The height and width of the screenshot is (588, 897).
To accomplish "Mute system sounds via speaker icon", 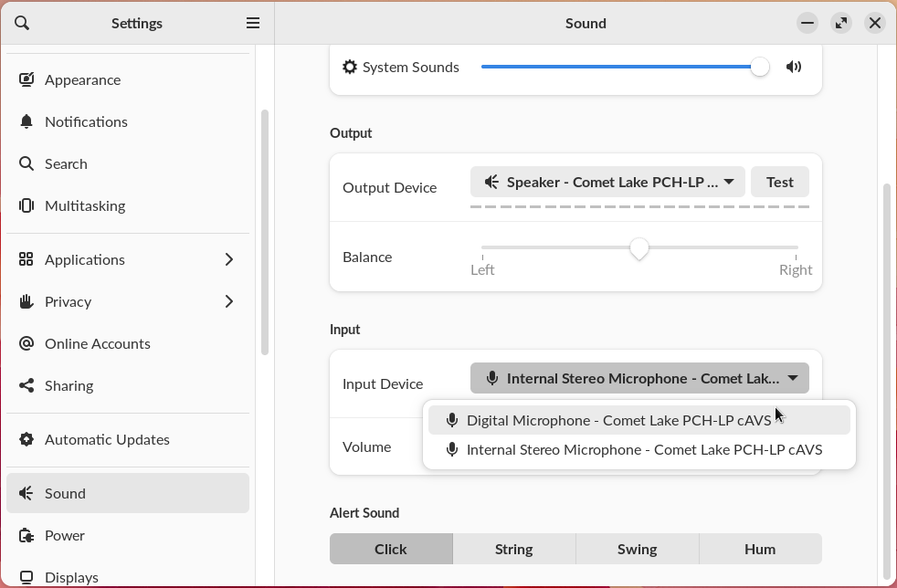I will [x=794, y=67].
